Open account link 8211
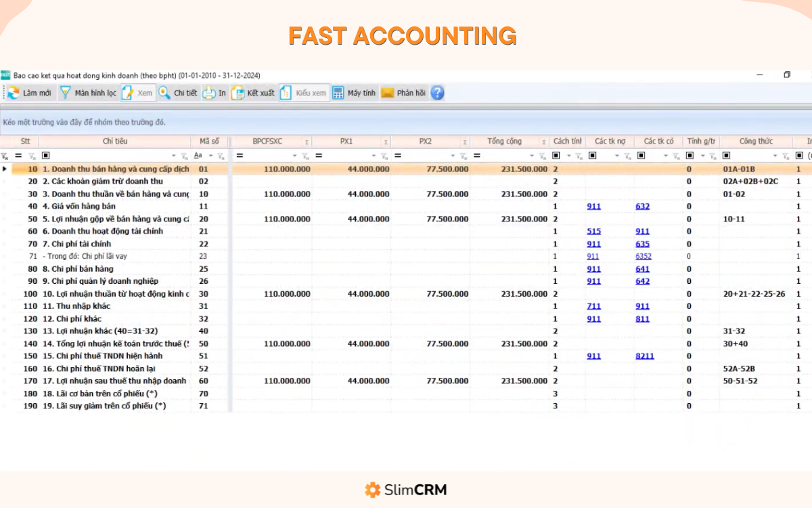 [645, 356]
